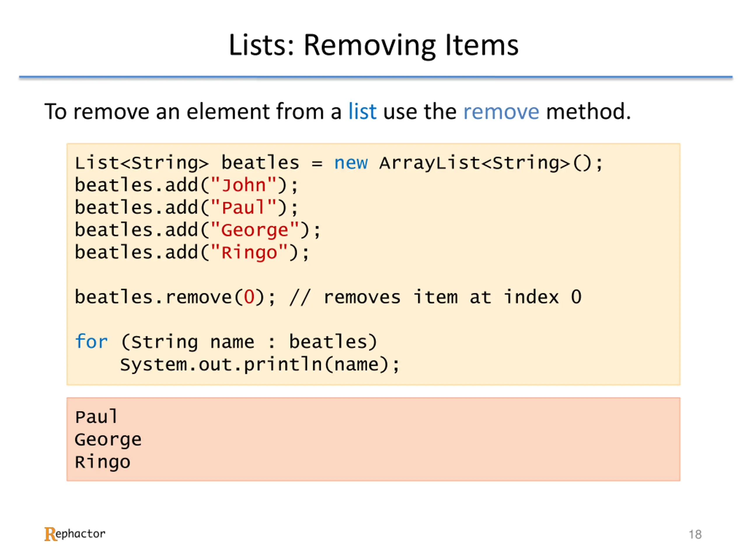Click Ringo in the output box
The height and width of the screenshot is (560, 747).
pyautogui.click(x=103, y=462)
